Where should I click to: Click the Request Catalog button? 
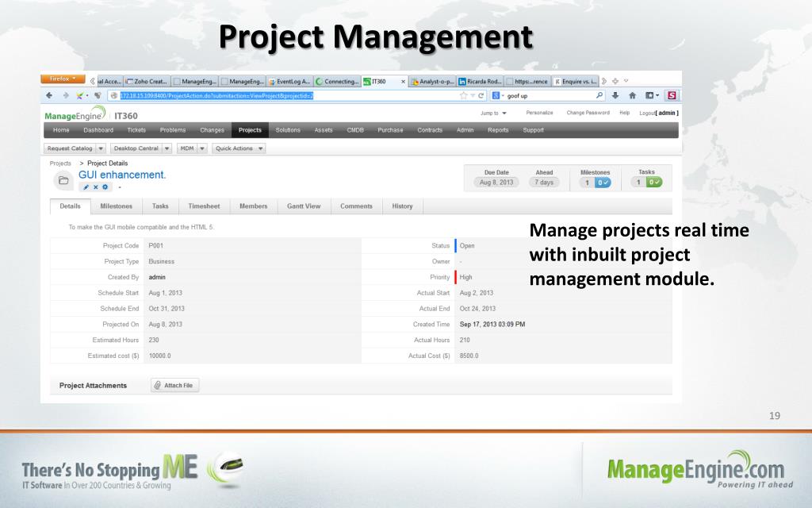click(x=70, y=148)
